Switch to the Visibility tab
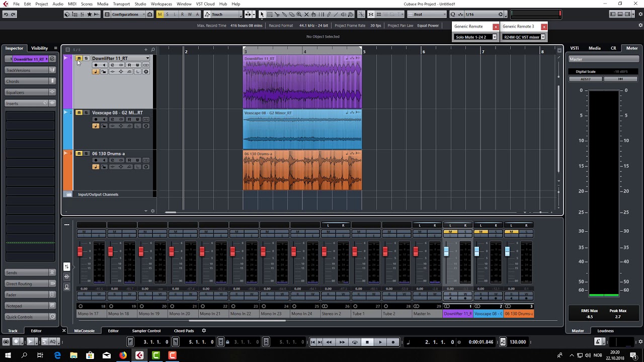Viewport: 644px width, 362px height. click(39, 48)
